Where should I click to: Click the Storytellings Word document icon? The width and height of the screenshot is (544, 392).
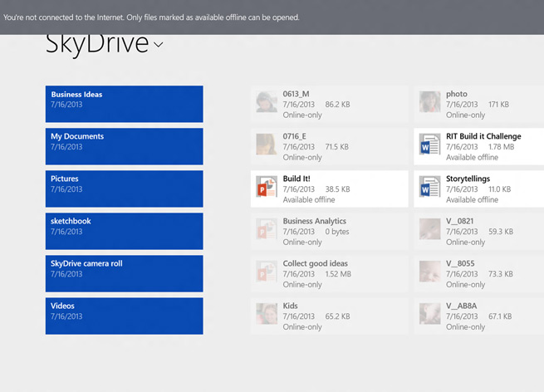429,186
